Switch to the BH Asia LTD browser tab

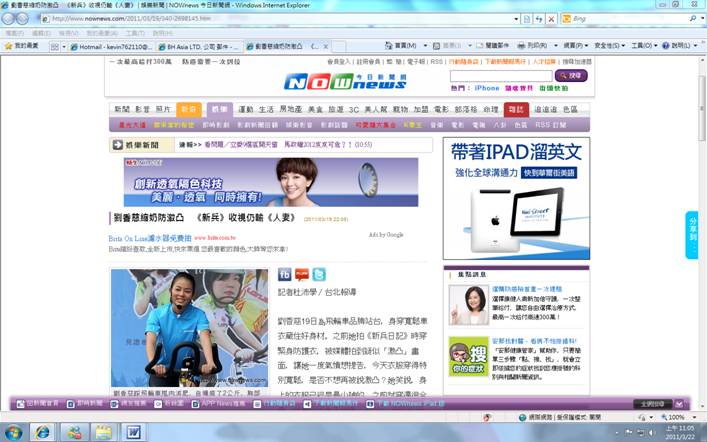click(x=198, y=46)
